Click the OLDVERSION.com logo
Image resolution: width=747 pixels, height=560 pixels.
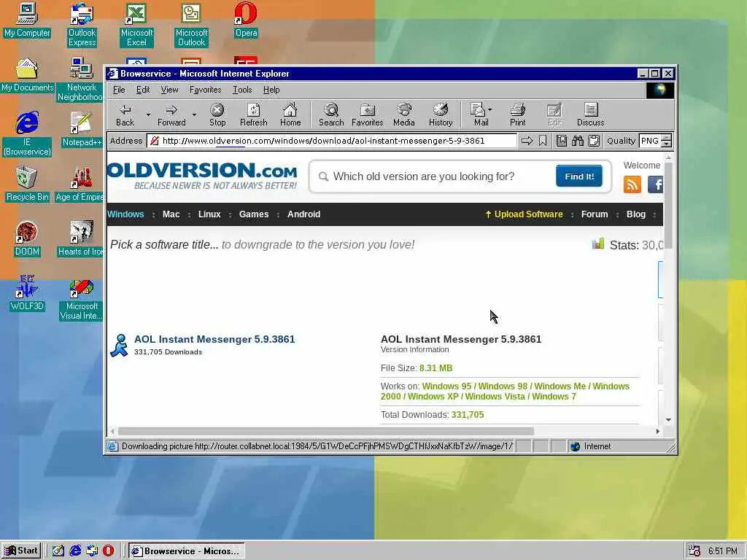pyautogui.click(x=202, y=176)
